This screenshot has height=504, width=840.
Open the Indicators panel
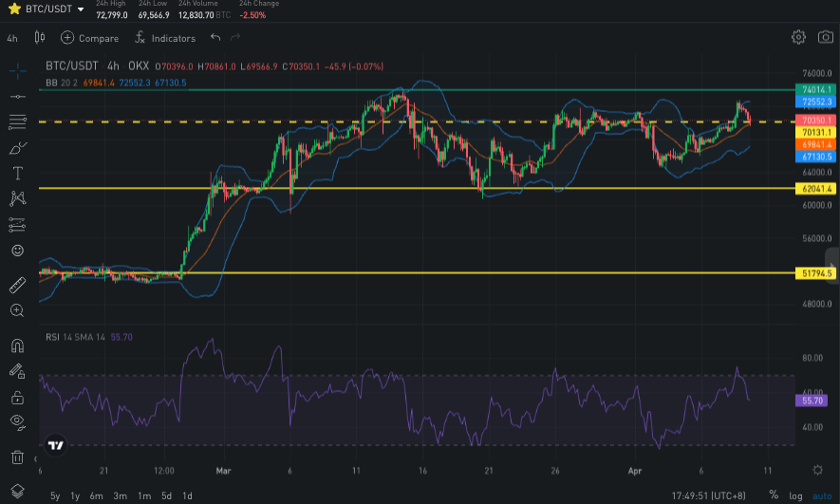(x=165, y=38)
